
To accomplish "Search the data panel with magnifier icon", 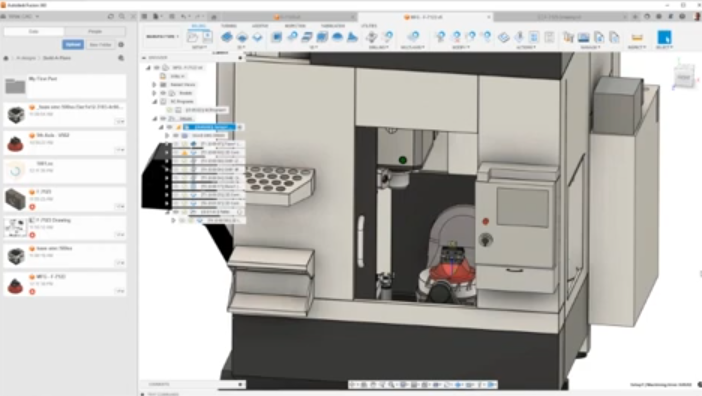I will (122, 17).
